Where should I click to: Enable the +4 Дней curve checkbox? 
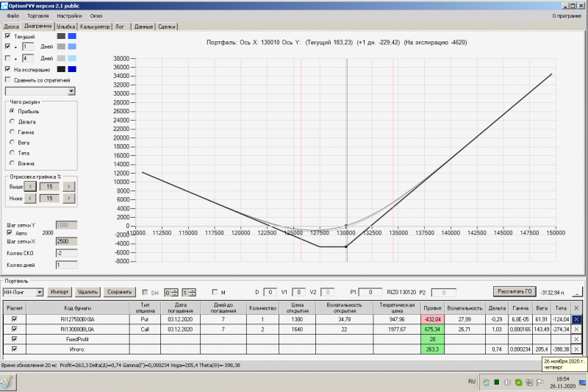click(x=7, y=58)
